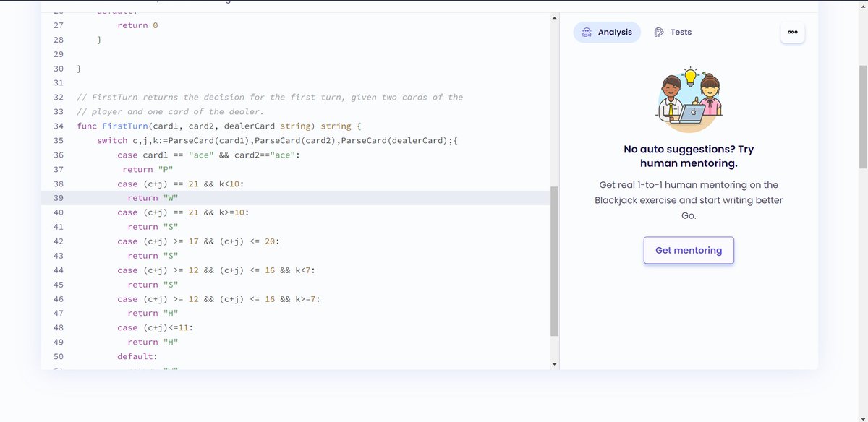This screenshot has height=422, width=868.
Task: Click the 'default:' line at line 50
Action: point(137,356)
